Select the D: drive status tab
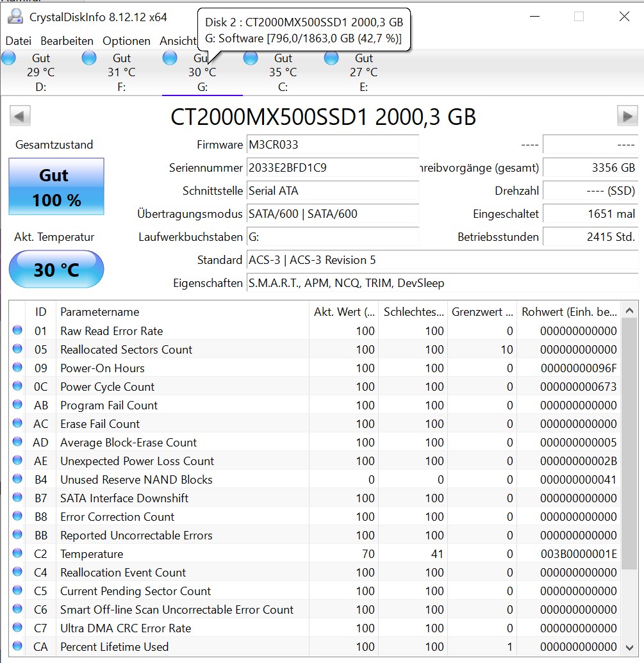Viewport: 644px width, 663px height. pos(40,72)
